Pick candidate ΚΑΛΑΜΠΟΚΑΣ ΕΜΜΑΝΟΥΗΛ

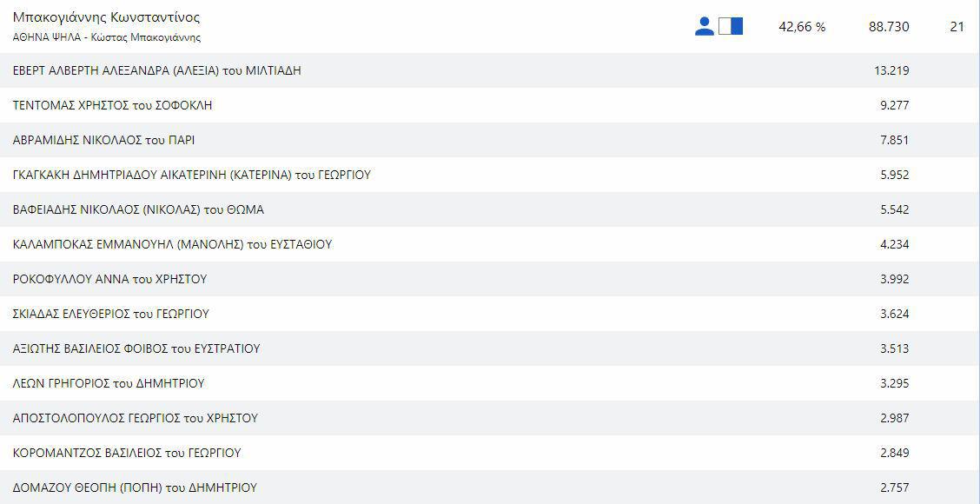point(173,244)
